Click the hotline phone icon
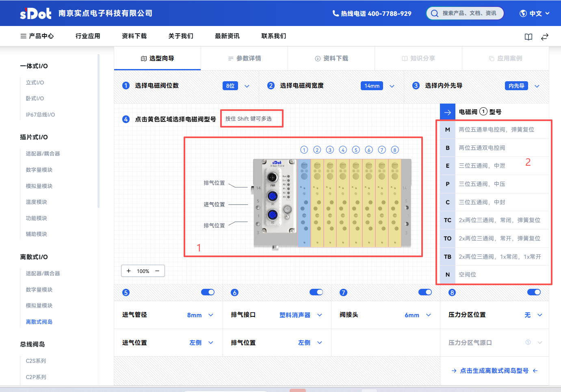561x392 pixels. click(336, 13)
